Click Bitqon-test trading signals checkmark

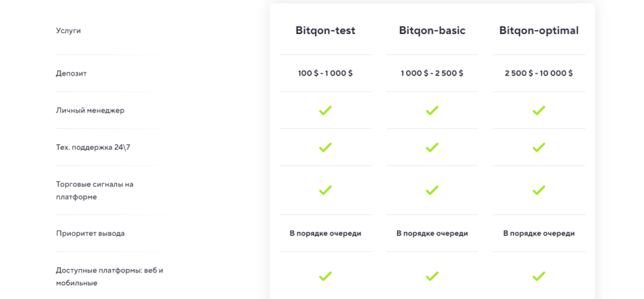point(325,190)
